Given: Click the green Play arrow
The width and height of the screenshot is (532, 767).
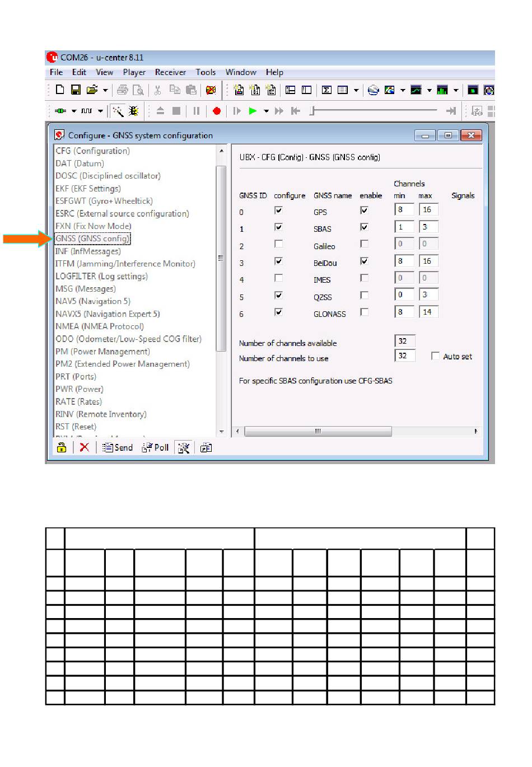Looking at the screenshot, I should point(253,111).
